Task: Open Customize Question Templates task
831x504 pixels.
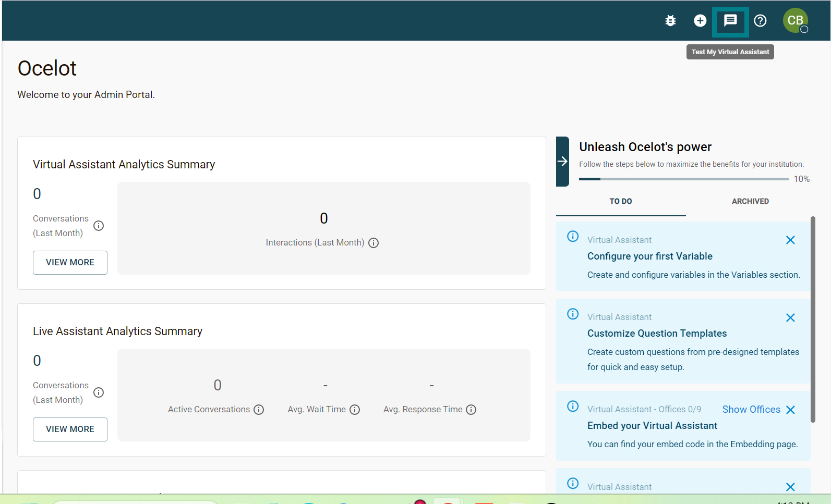Action: [657, 334]
